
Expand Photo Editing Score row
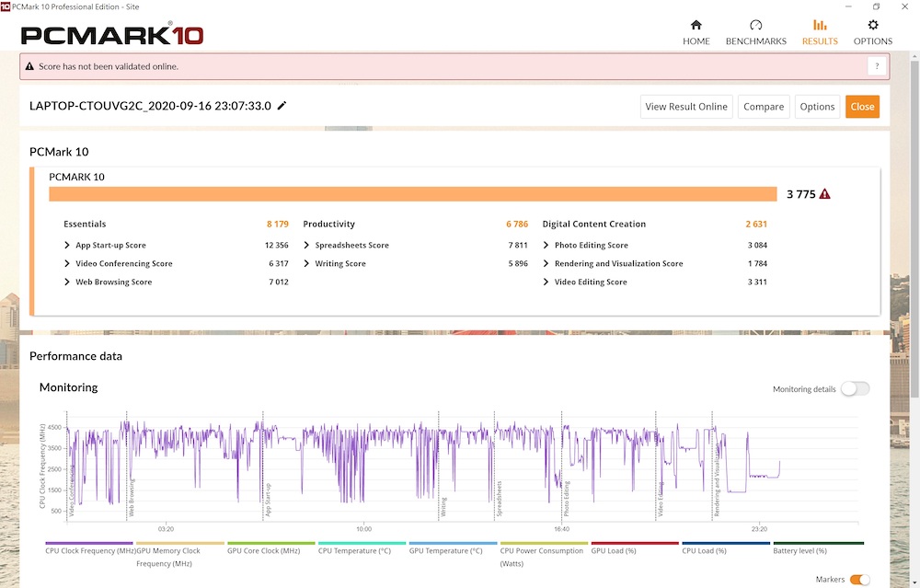point(546,246)
